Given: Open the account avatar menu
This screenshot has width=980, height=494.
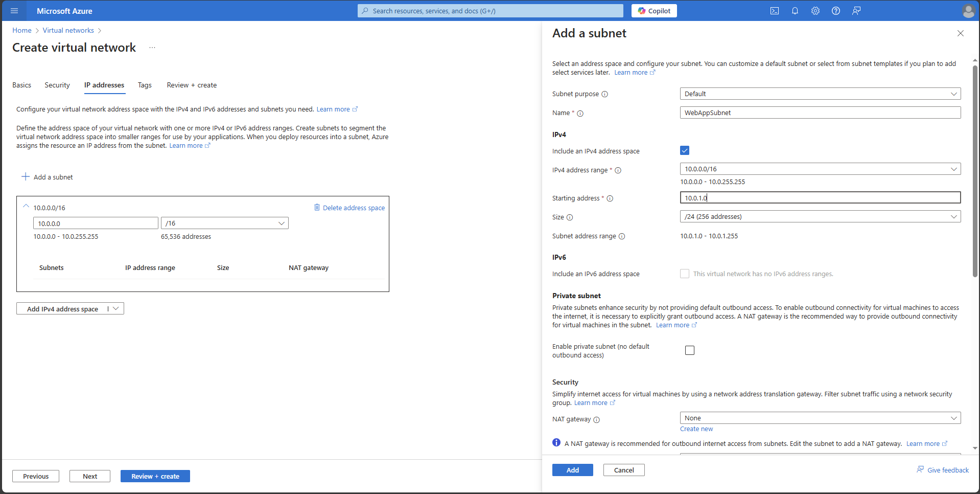Looking at the screenshot, I should click(x=968, y=11).
